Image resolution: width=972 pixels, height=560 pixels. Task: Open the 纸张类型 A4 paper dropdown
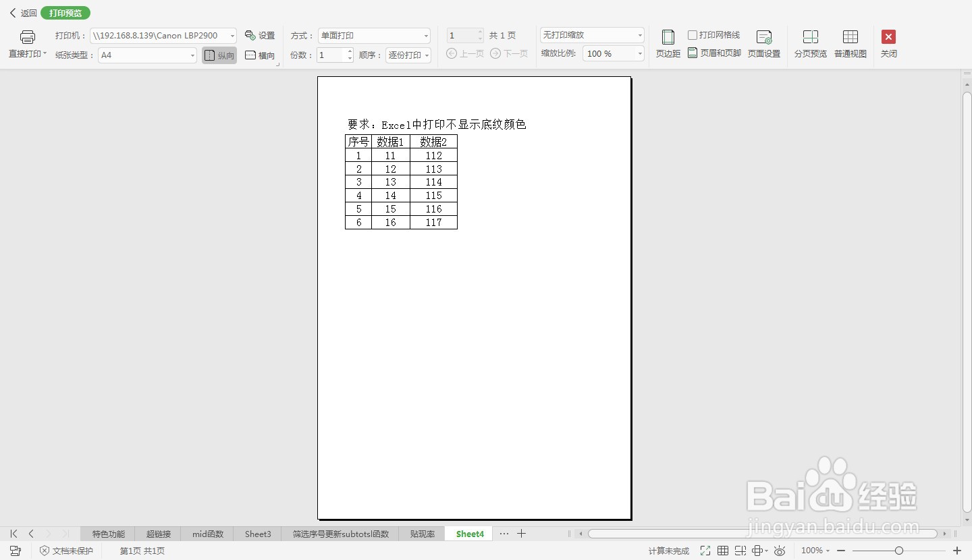point(191,55)
